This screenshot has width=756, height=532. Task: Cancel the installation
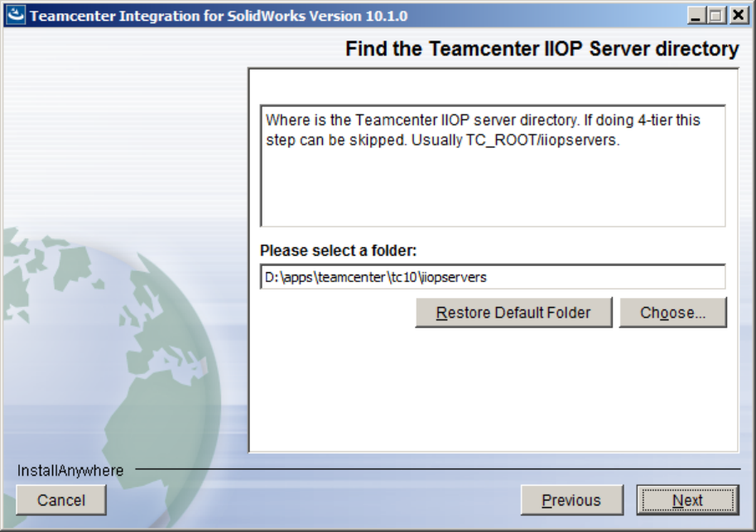(x=61, y=501)
